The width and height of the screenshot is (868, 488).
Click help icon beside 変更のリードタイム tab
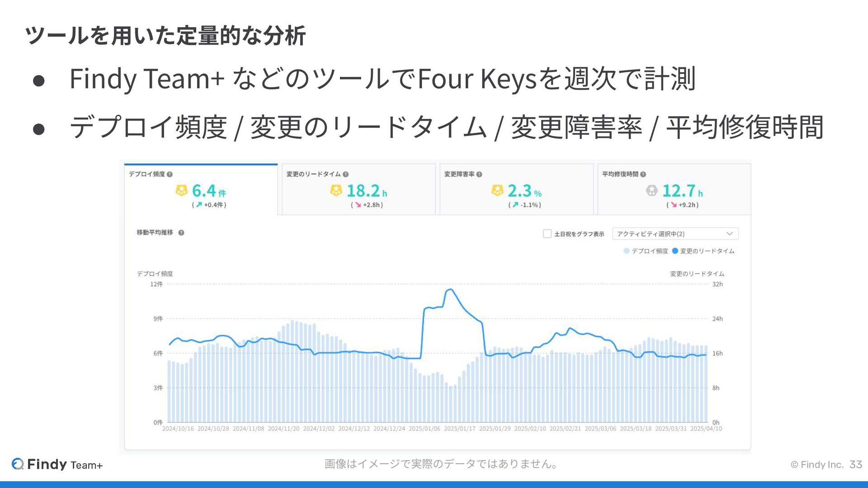click(x=345, y=174)
